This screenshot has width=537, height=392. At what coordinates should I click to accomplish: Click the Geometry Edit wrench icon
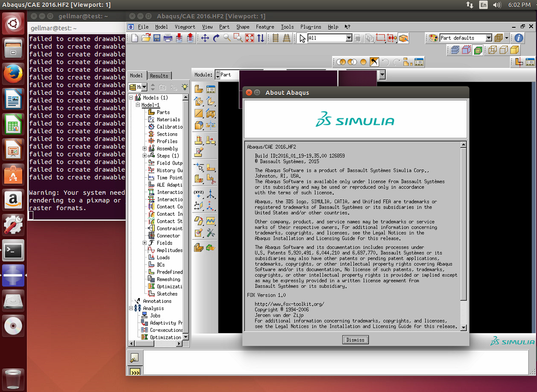tap(211, 233)
